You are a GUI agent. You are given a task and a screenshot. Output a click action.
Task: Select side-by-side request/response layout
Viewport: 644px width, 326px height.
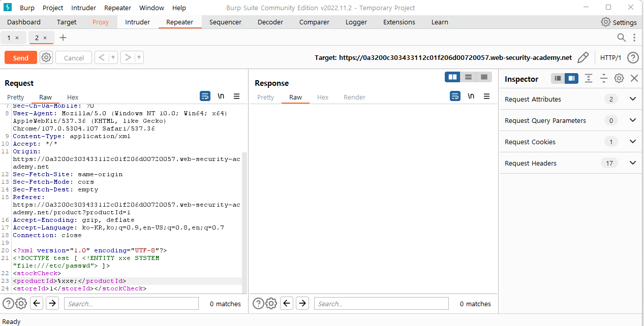pyautogui.click(x=452, y=77)
